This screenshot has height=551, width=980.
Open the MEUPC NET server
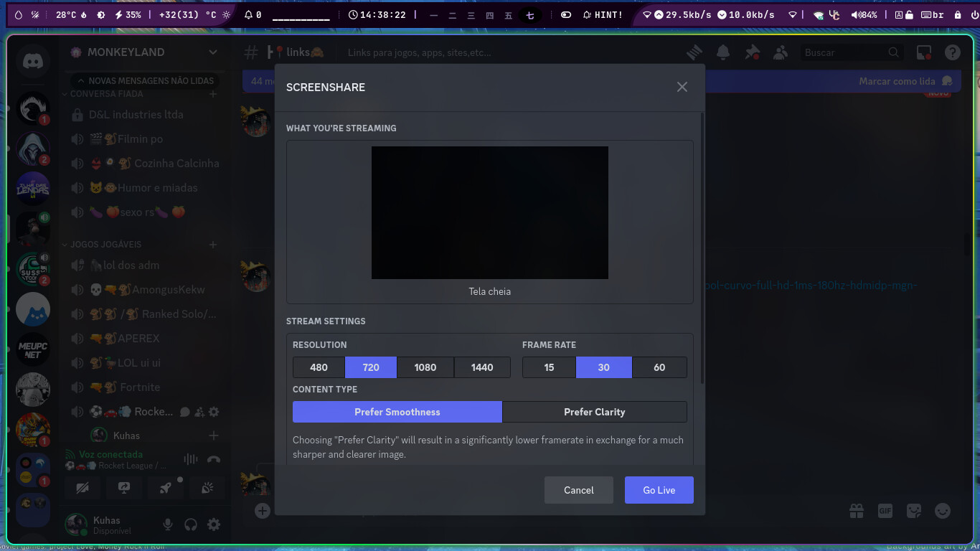tap(33, 349)
